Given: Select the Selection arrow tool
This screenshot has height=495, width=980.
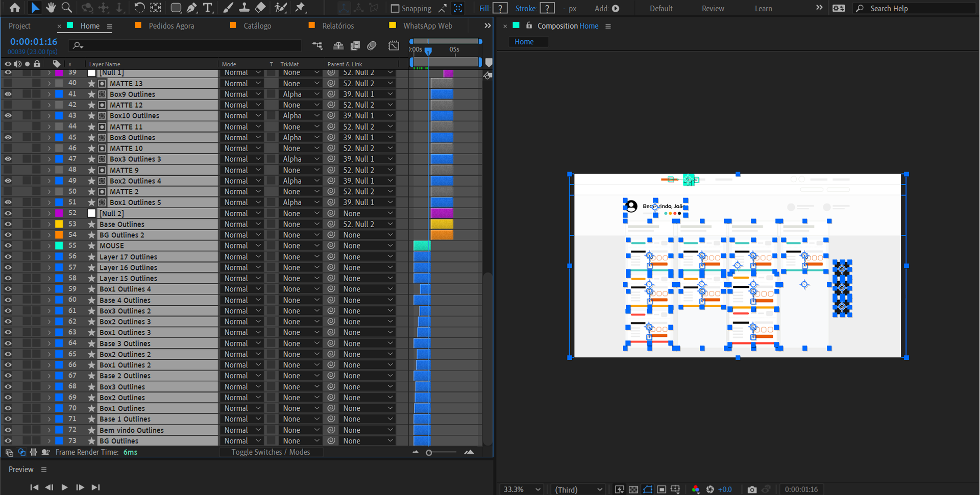Looking at the screenshot, I should pyautogui.click(x=35, y=8).
